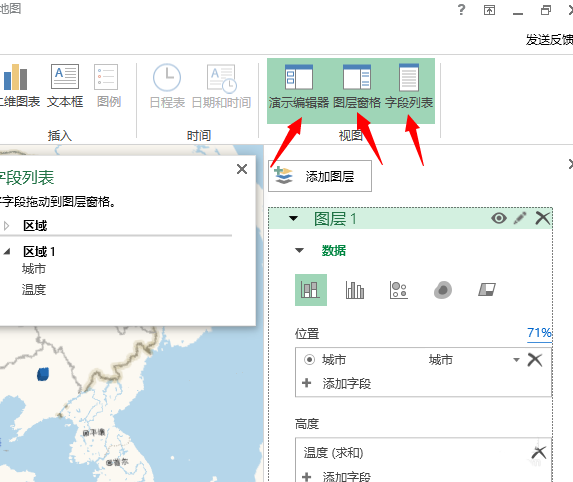Collapse the 数据 data section
This screenshot has height=482, width=573.
pos(299,250)
